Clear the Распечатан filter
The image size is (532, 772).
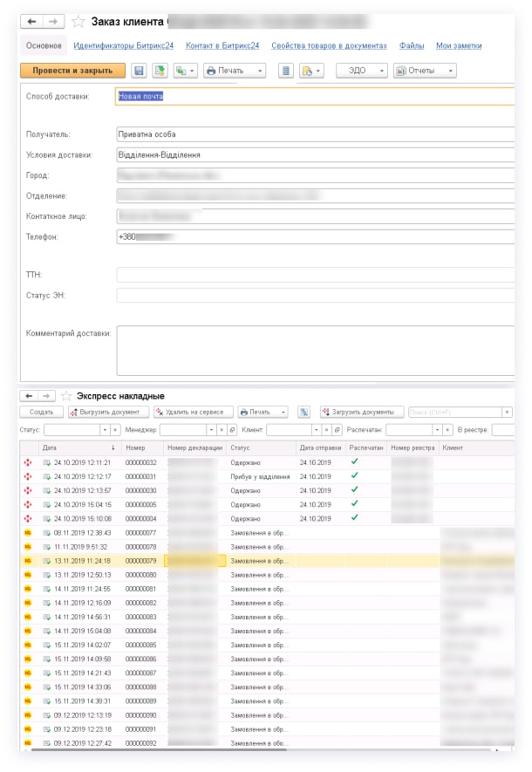pos(447,430)
